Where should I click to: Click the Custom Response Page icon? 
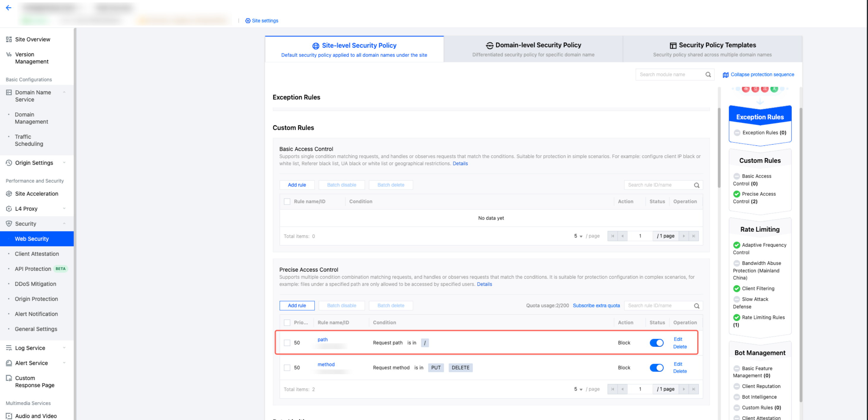[x=9, y=378]
